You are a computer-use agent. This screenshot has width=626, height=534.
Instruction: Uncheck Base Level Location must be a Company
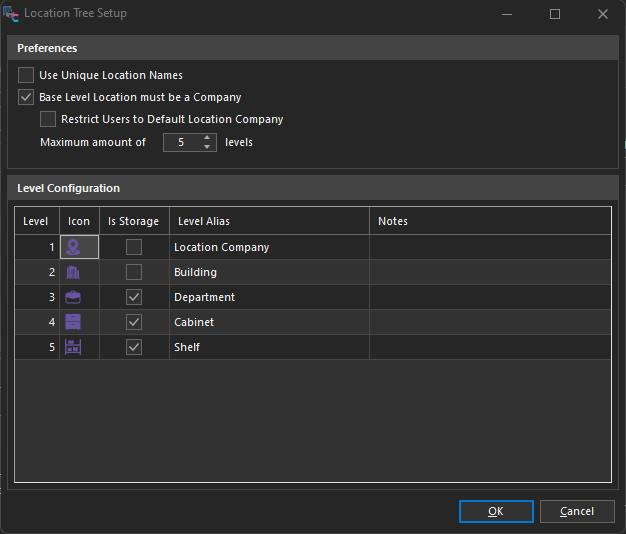coord(26,98)
